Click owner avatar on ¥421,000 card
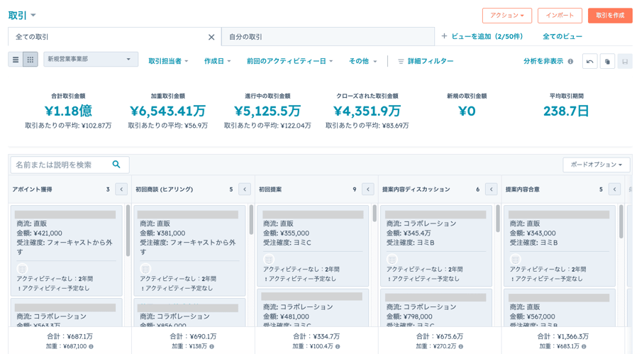 (22, 269)
